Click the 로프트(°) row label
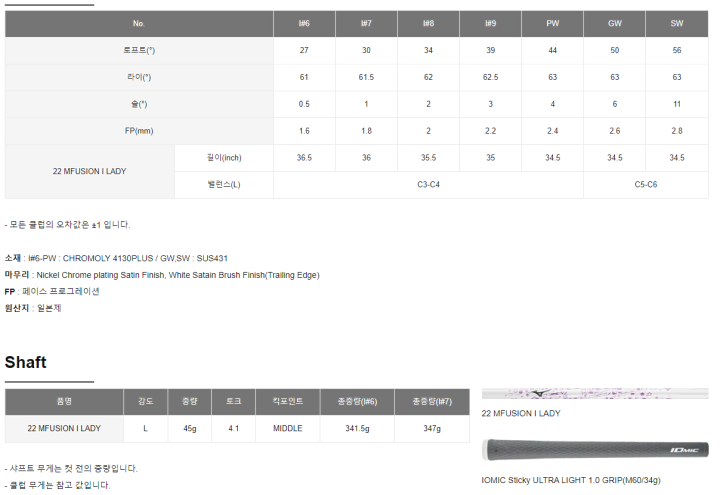Screen dimensions: 720x495 coord(139,51)
